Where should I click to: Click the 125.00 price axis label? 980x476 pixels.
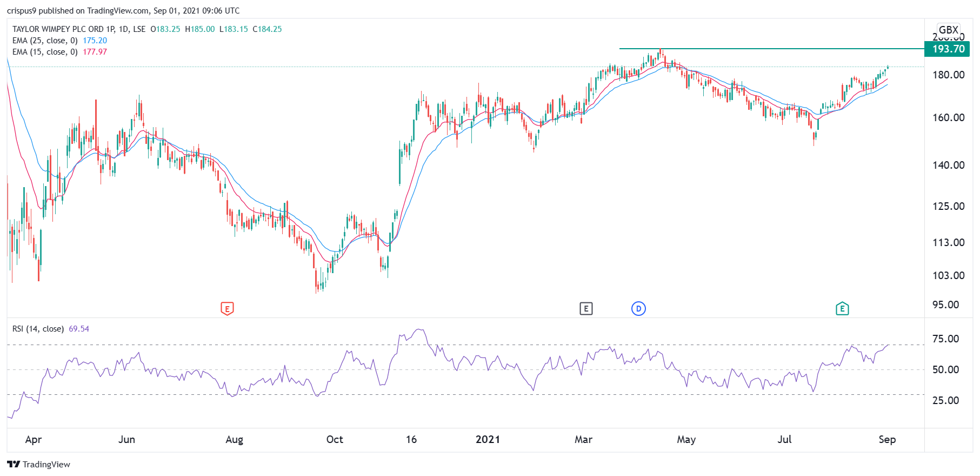tap(949, 206)
